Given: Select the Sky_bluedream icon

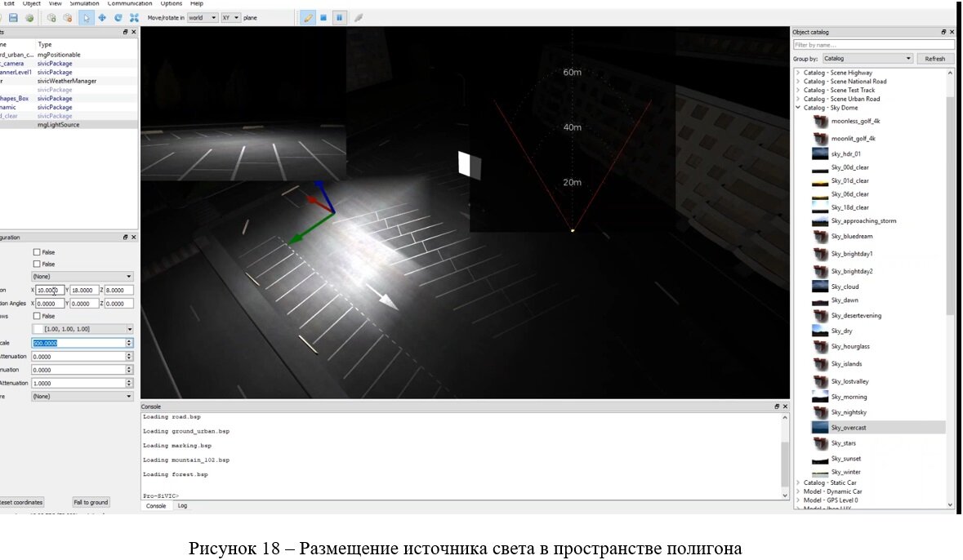Looking at the screenshot, I should [821, 237].
